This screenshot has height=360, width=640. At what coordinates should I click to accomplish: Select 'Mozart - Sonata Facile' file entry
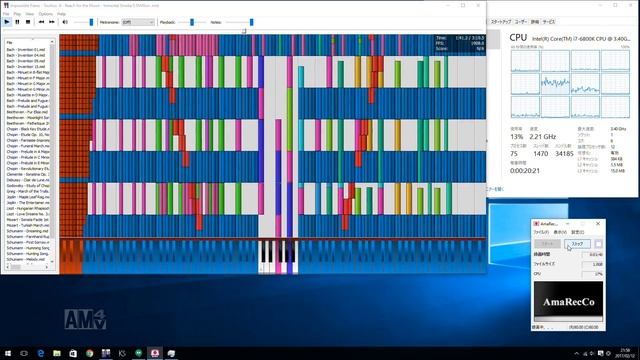tap(27, 220)
